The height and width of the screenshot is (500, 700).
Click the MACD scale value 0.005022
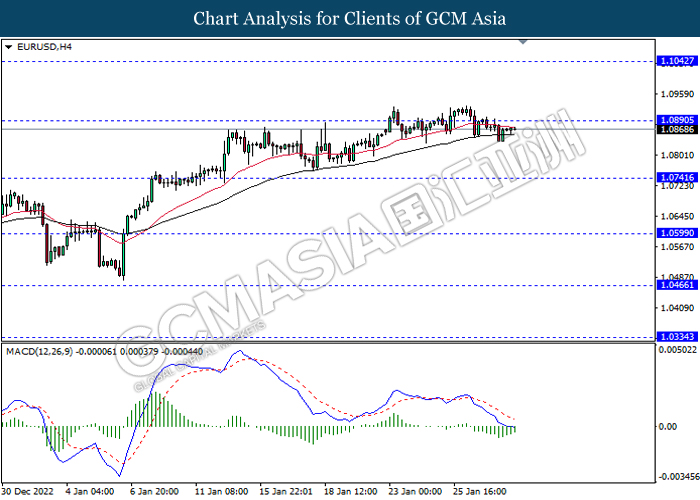pos(678,350)
